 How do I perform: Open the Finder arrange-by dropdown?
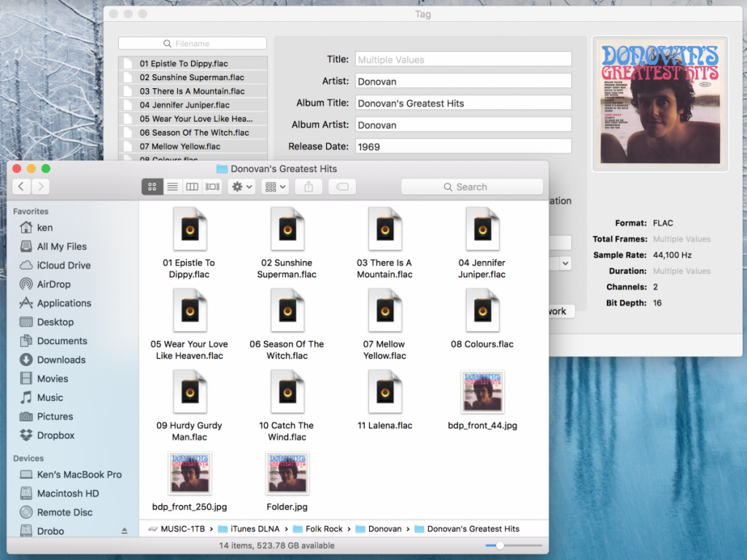point(275,187)
